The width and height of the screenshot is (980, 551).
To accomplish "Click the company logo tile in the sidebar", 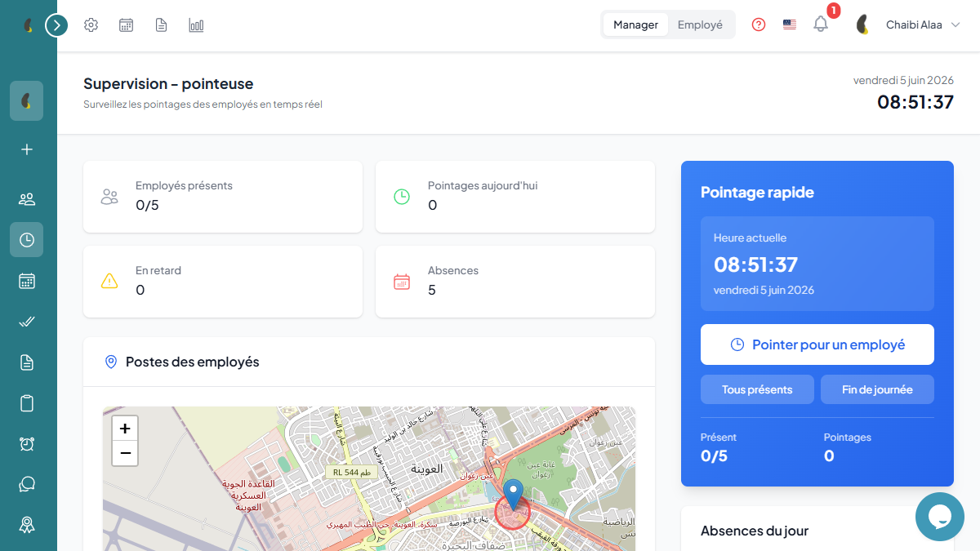I will (x=27, y=101).
